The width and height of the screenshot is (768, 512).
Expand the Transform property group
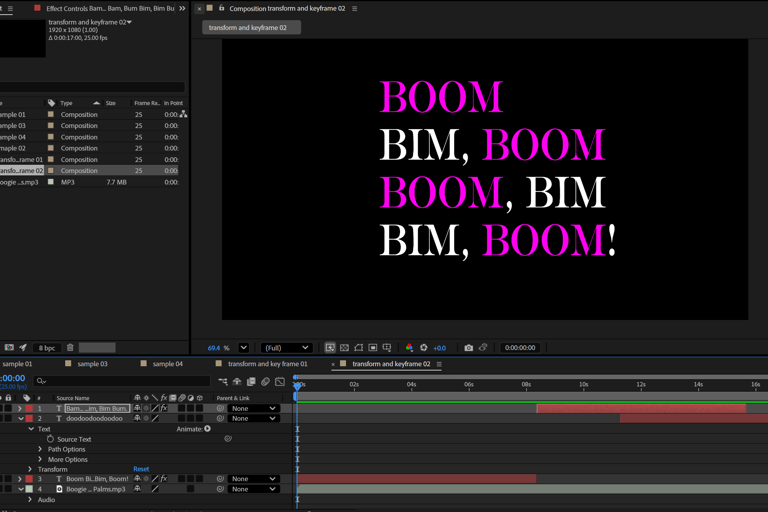pyautogui.click(x=31, y=469)
